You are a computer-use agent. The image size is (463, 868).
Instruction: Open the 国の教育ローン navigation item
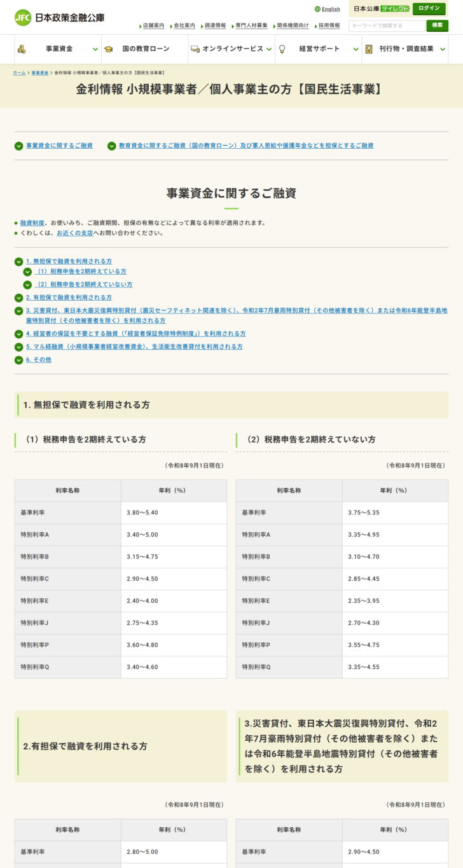pos(145,49)
